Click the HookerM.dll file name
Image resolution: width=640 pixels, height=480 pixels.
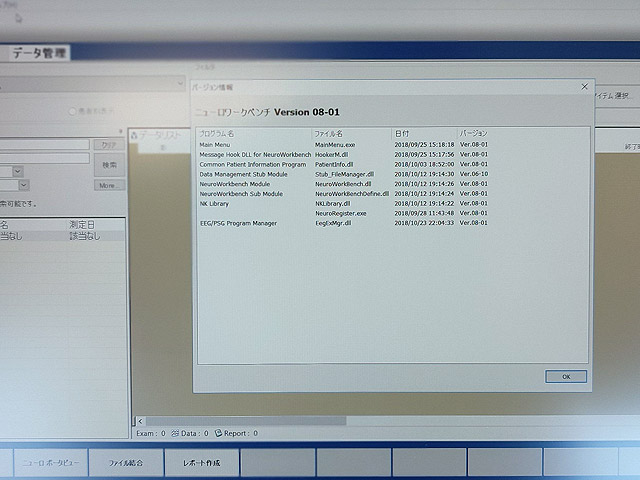pos(331,155)
